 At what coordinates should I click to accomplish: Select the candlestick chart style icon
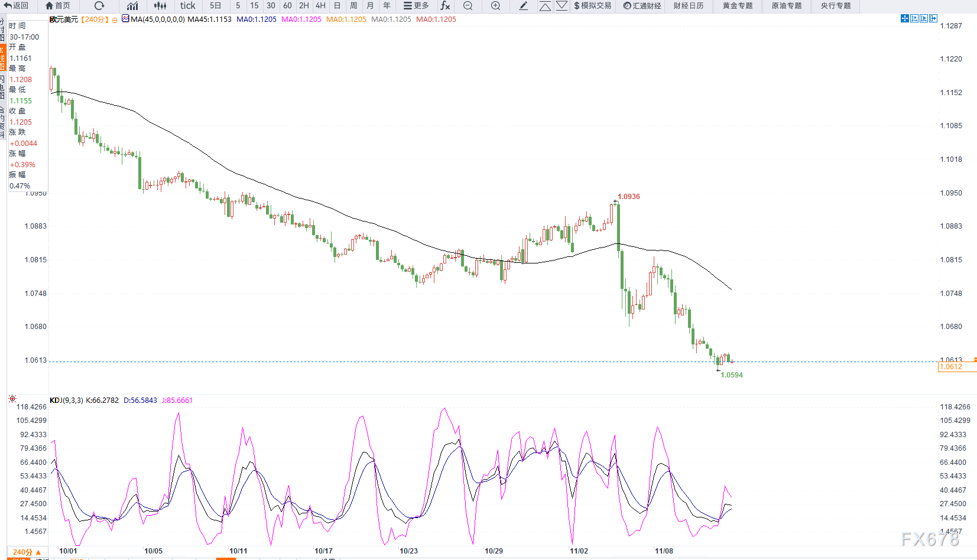point(160,6)
